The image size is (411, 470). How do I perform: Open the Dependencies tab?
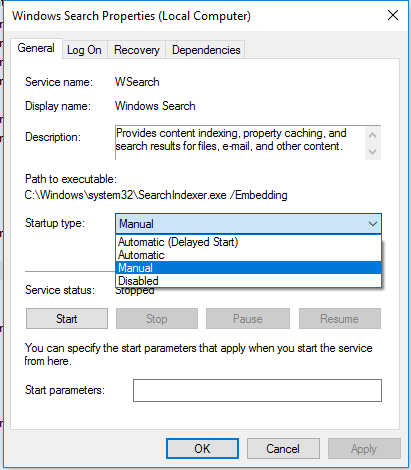point(206,50)
